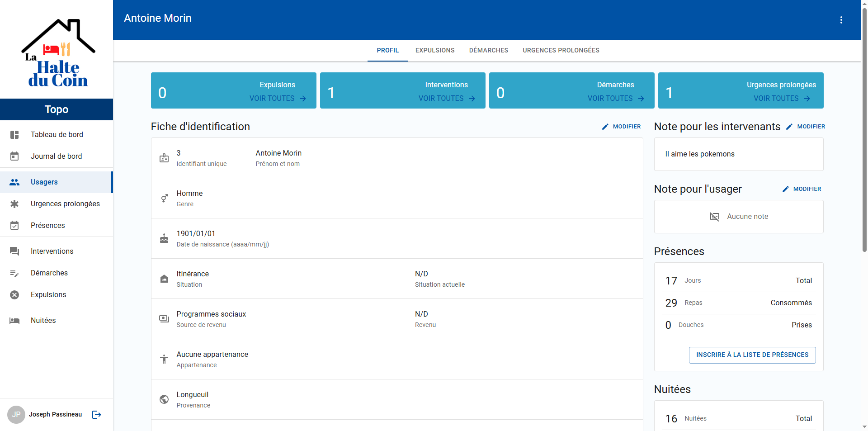The height and width of the screenshot is (431, 868).
Task: Click the logout icon beside Joseph Passineau
Action: tap(97, 415)
